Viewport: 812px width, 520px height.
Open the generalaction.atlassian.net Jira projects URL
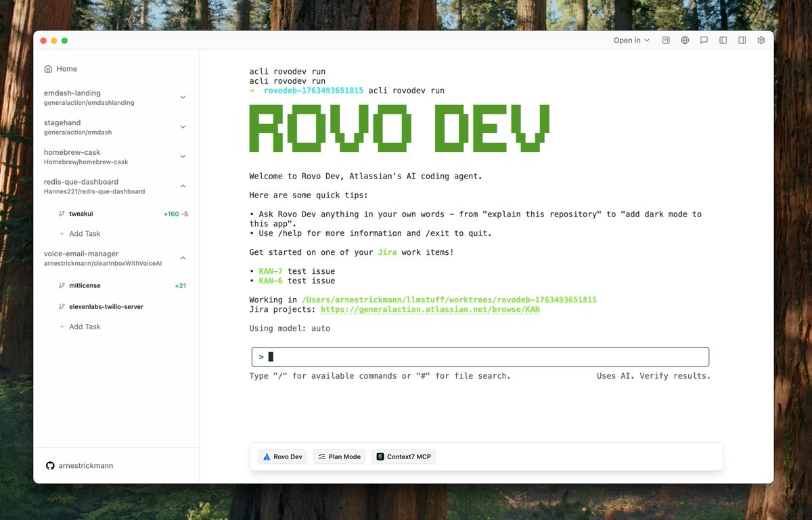[430, 310]
